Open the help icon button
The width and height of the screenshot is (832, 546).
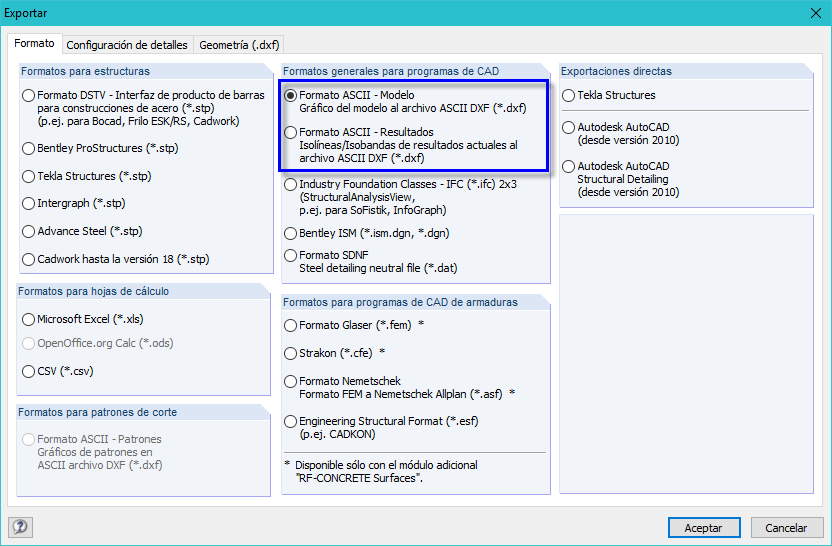pyautogui.click(x=21, y=527)
